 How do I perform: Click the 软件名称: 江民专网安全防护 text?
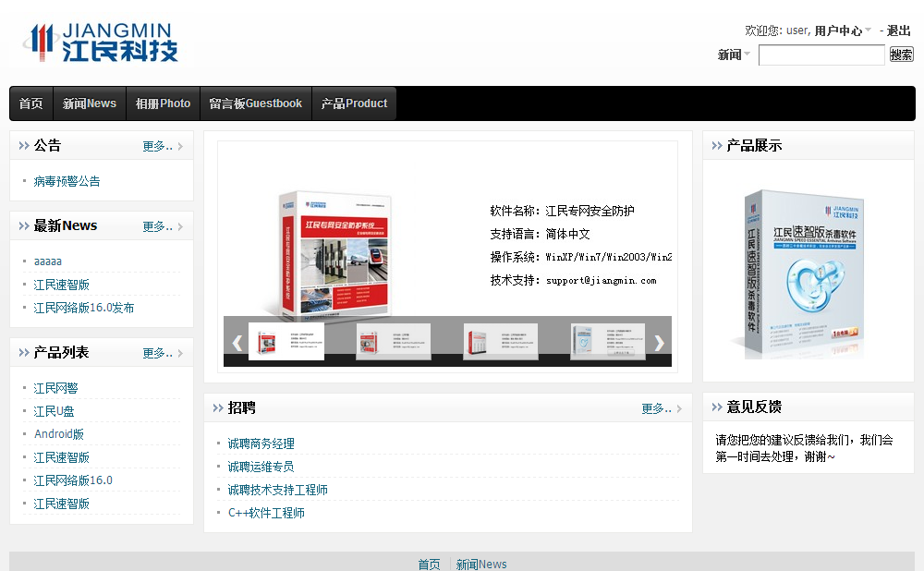coord(562,211)
